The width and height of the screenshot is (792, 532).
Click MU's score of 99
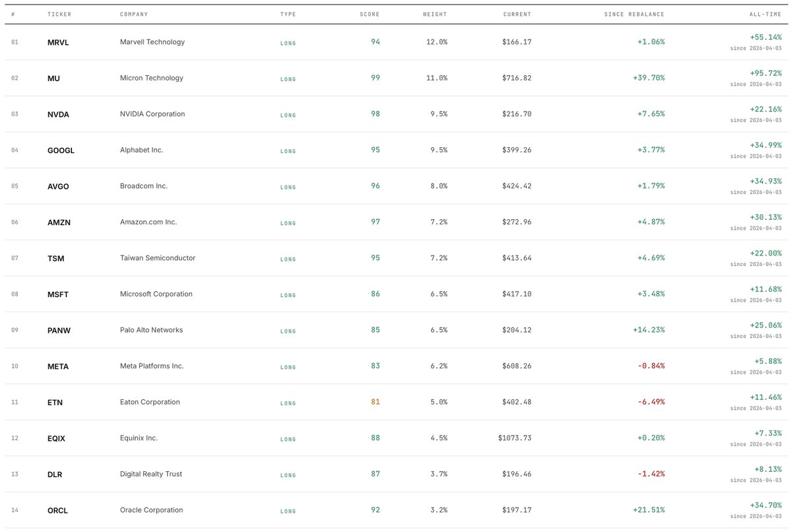376,78
